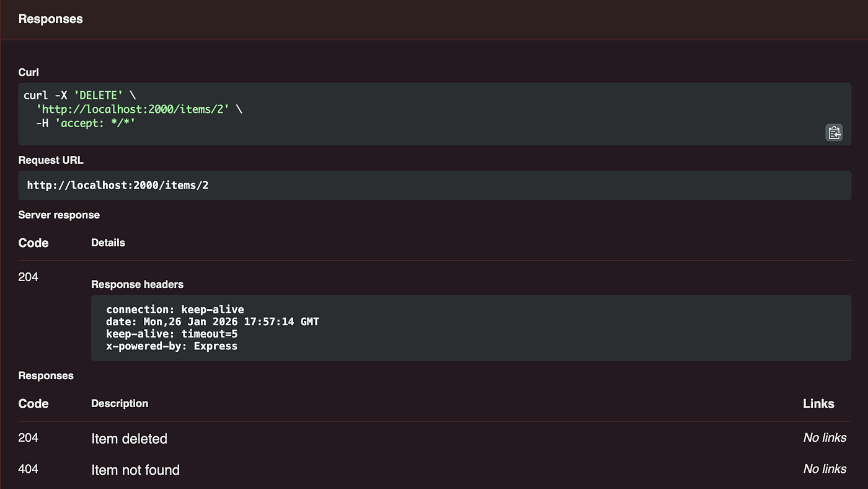
Task: Click the Responses section header at top
Action: click(50, 19)
